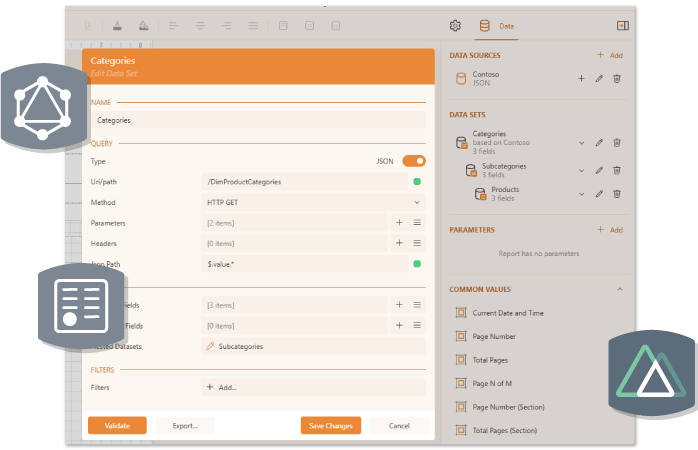Open the Parameters items list menu
Image resolution: width=698 pixels, height=450 pixels.
tap(417, 223)
